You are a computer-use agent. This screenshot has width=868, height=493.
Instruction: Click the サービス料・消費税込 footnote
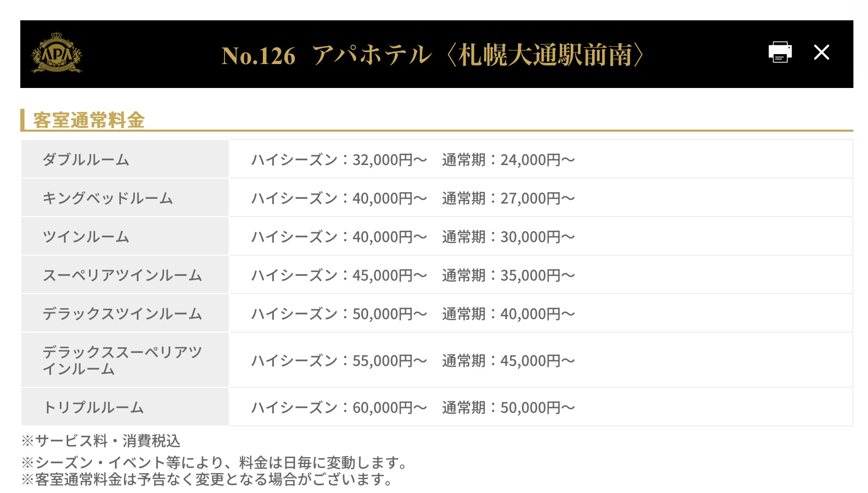(101, 441)
